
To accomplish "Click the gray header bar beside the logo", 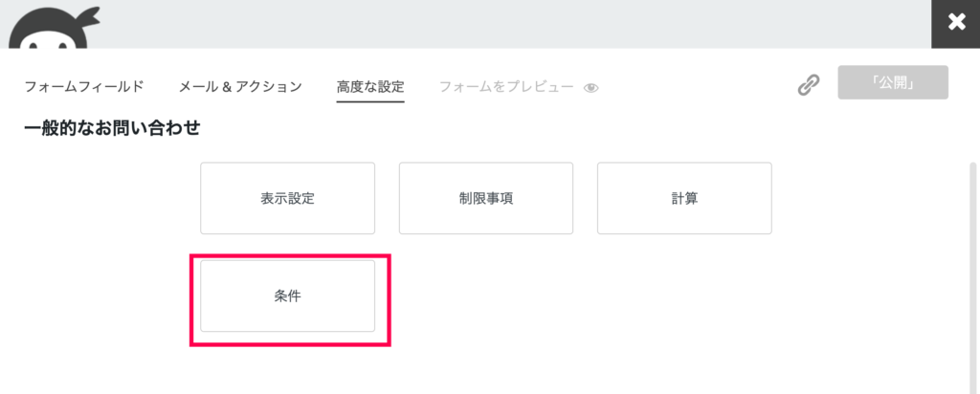I will [513, 24].
